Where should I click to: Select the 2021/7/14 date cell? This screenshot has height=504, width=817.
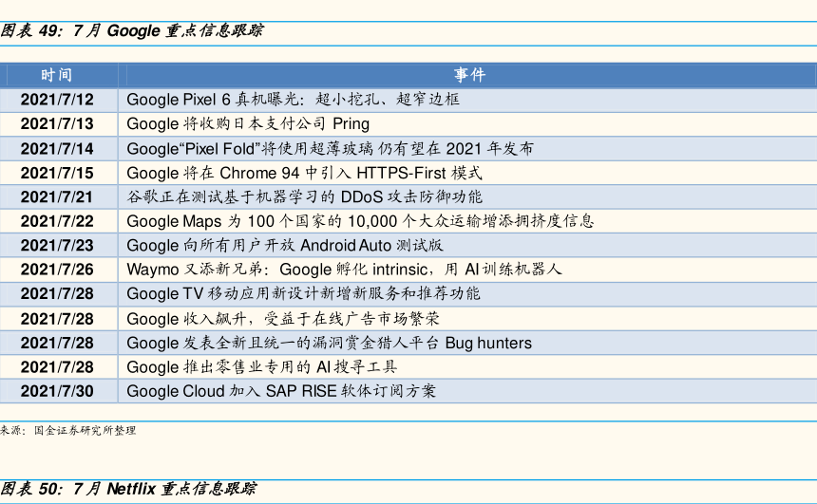coord(57,148)
